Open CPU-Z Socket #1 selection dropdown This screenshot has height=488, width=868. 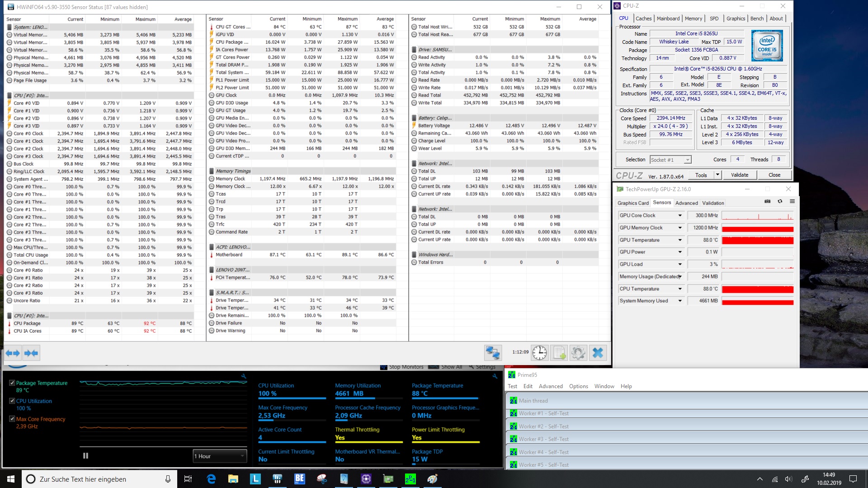671,160
